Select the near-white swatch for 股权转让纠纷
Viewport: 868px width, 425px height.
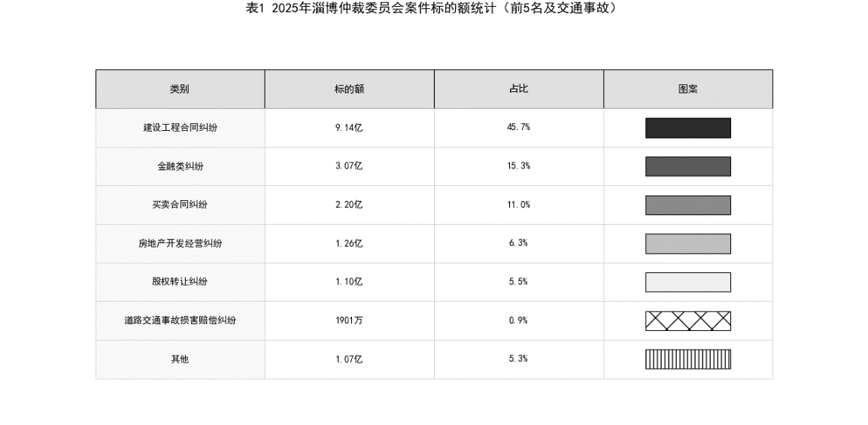[x=687, y=282]
